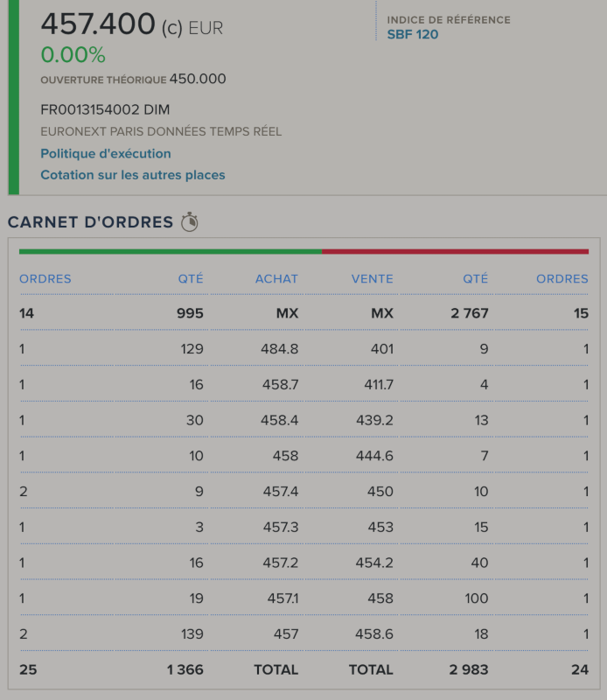The image size is (607, 700).
Task: Click the left ORDRES column header
Action: (x=45, y=279)
